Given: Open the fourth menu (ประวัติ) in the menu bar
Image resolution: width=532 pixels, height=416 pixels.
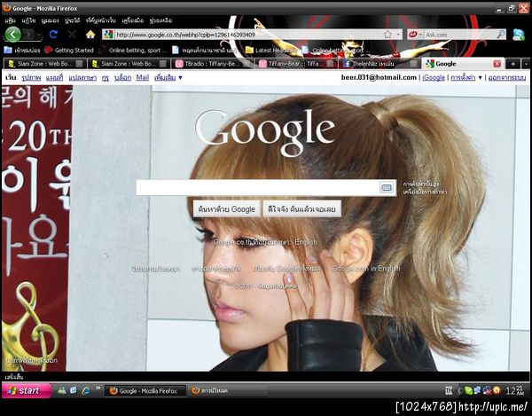Looking at the screenshot, I should (x=73, y=20).
